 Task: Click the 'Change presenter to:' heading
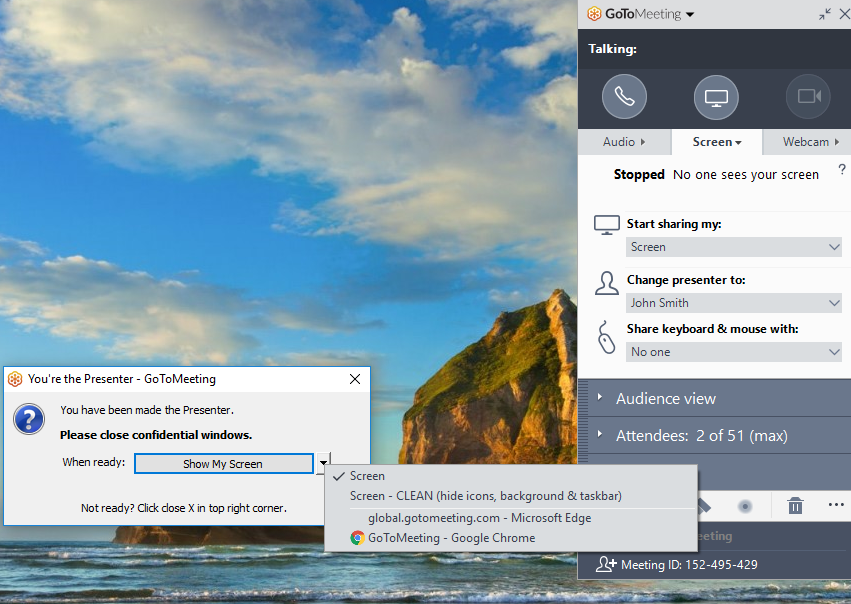tap(686, 279)
